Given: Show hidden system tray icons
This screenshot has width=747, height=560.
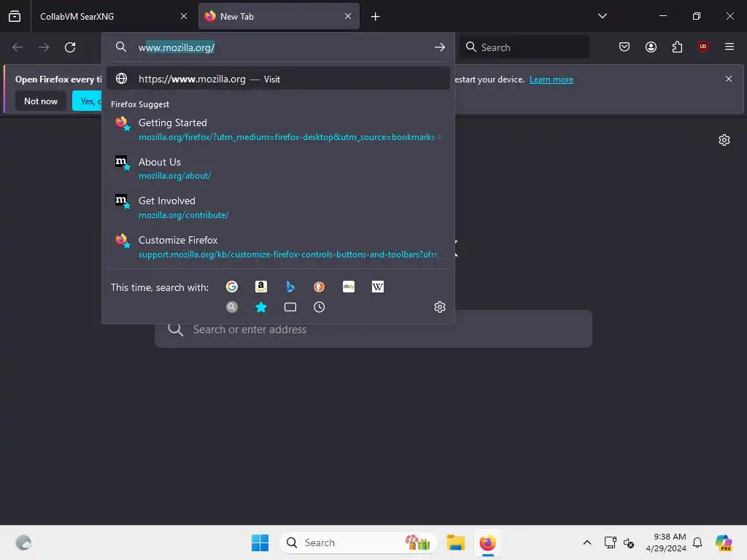Looking at the screenshot, I should 587,542.
